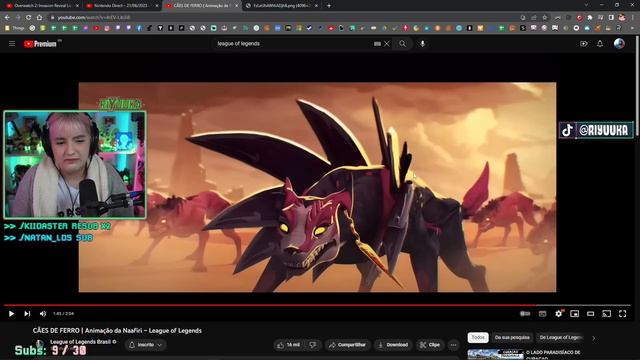Image resolution: width=640 pixels, height=360 pixels.
Task: Open the O Lado Paradisíaco recommended thumbnail
Action: coord(495,354)
